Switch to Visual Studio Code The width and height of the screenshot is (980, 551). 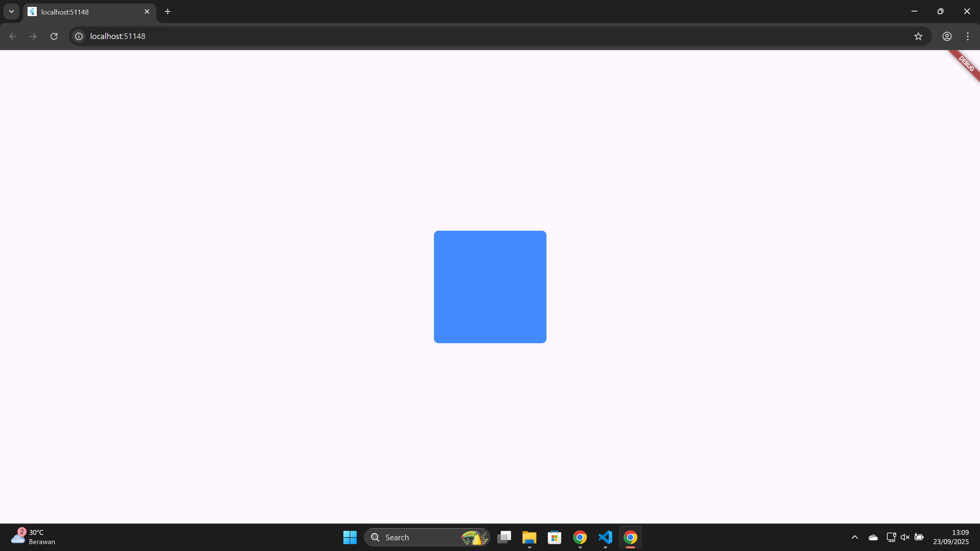pos(605,537)
